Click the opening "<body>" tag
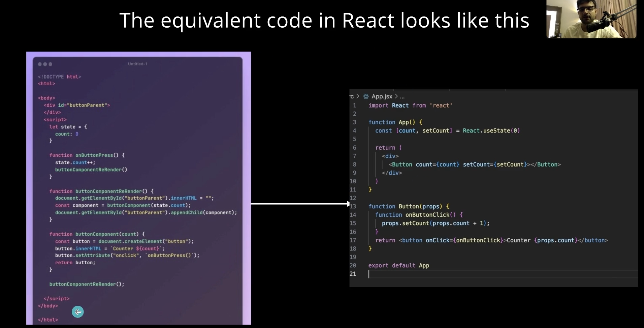This screenshot has height=328, width=644. point(46,98)
